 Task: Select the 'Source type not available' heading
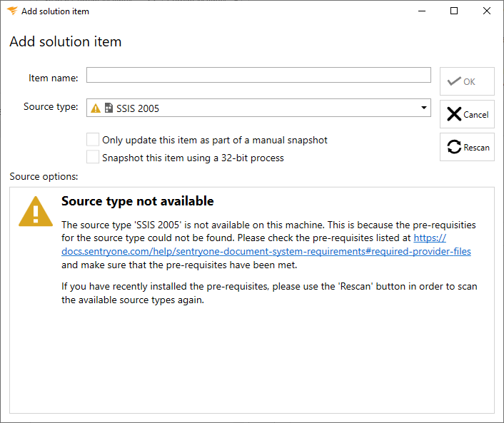coord(138,201)
